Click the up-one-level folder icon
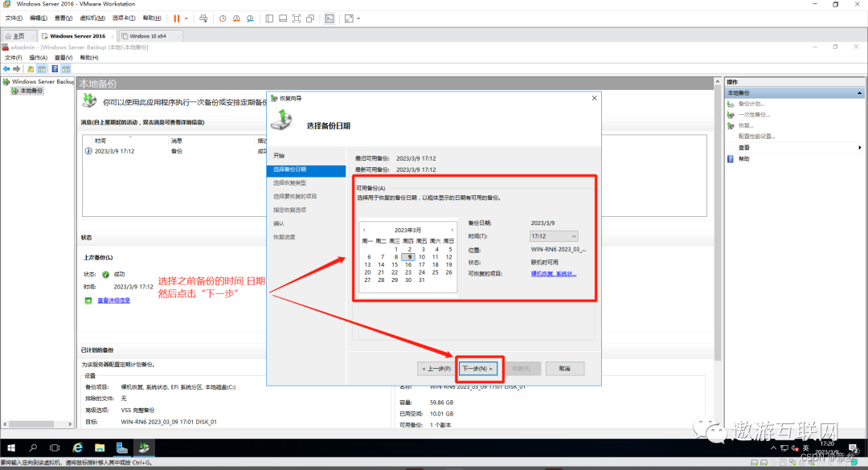868x470 pixels. [x=31, y=68]
